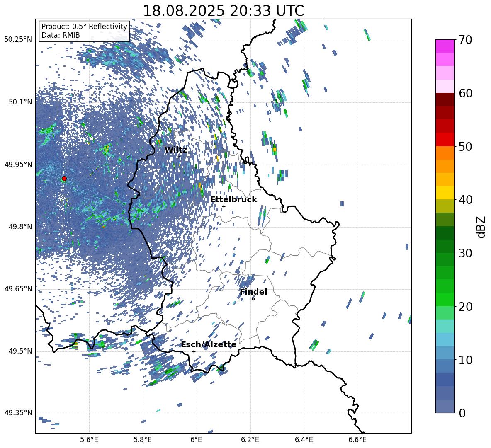Viewport: 491px width, 448px height.
Task: Click the 6.6°E longitude label
Action: click(357, 440)
